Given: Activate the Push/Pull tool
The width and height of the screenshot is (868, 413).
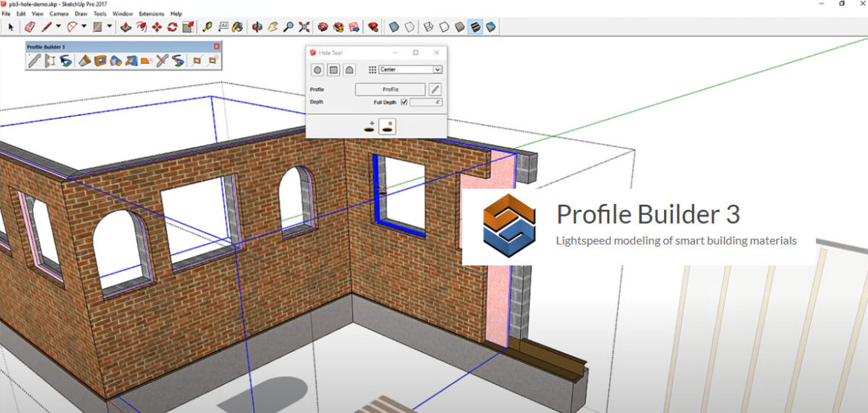Looking at the screenshot, I should tap(125, 27).
